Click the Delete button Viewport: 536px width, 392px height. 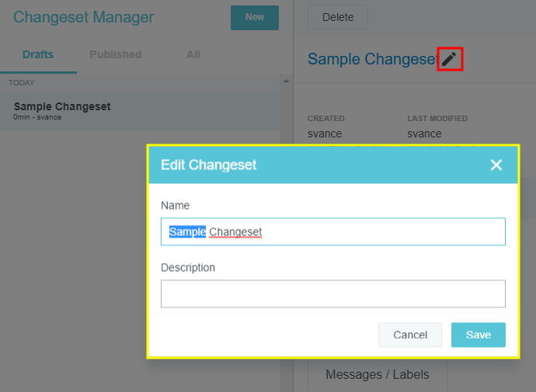click(337, 17)
